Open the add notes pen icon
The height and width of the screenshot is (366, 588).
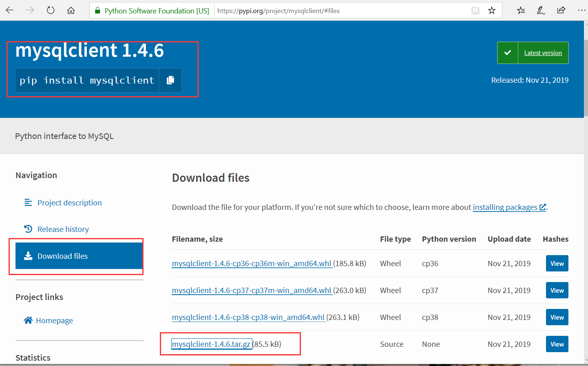click(541, 10)
